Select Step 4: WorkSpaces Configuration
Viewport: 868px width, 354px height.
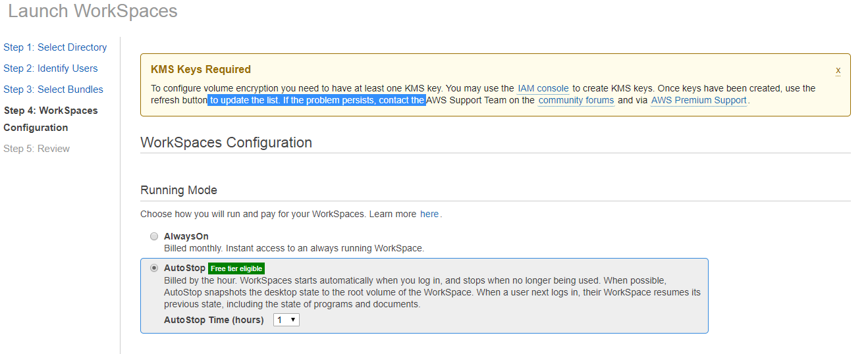tap(50, 118)
